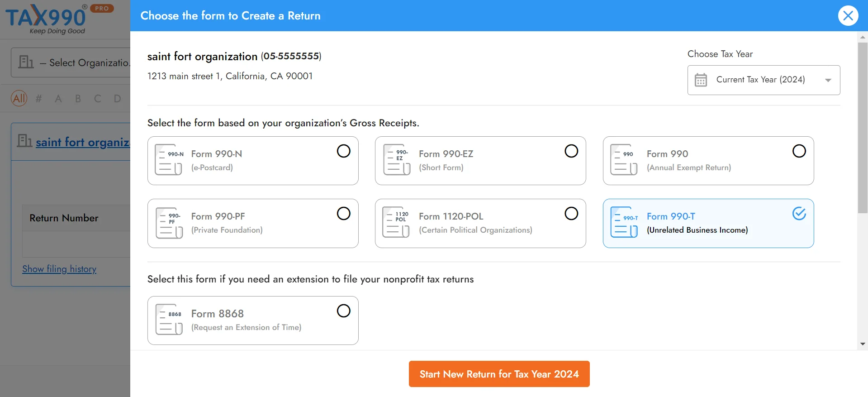Click the (Certain Political Organizations) subtitle

(475, 230)
